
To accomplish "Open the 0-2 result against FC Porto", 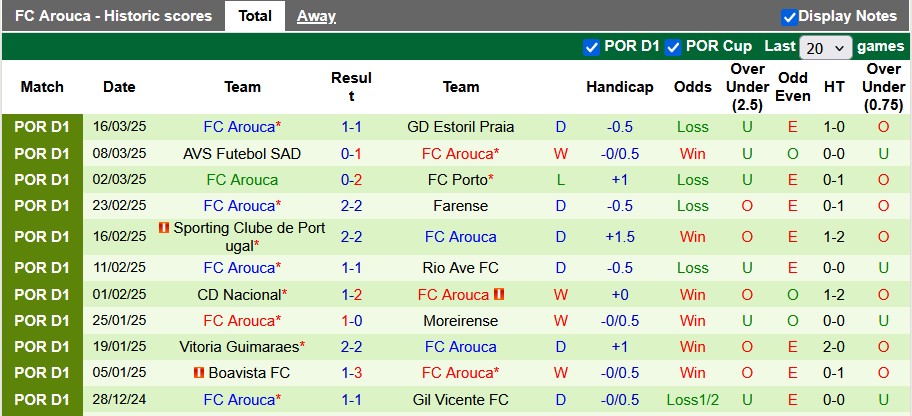I will click(x=351, y=180).
